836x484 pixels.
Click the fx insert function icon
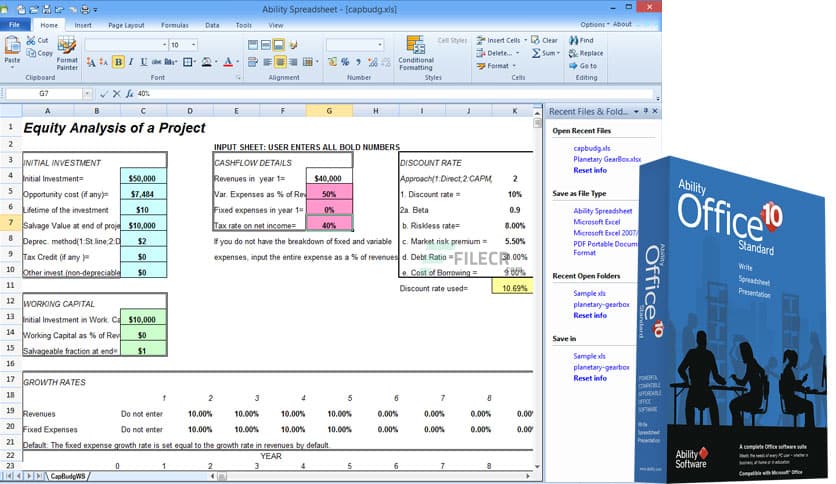point(129,94)
